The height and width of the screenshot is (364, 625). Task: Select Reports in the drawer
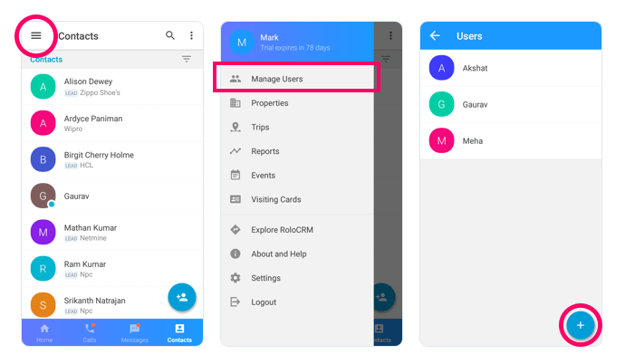(297, 151)
